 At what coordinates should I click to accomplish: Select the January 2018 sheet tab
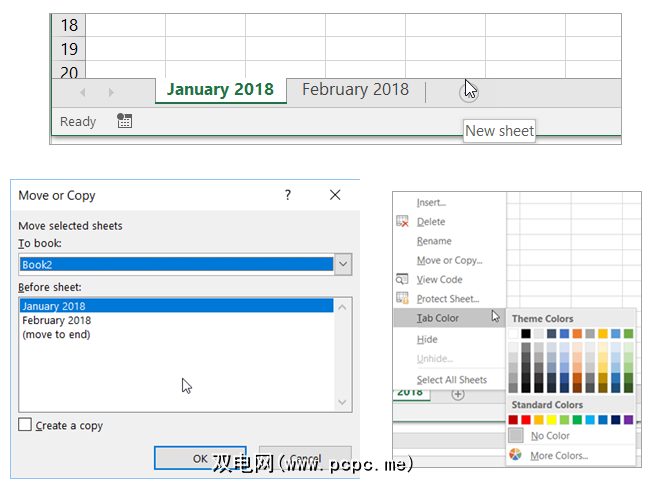click(220, 90)
